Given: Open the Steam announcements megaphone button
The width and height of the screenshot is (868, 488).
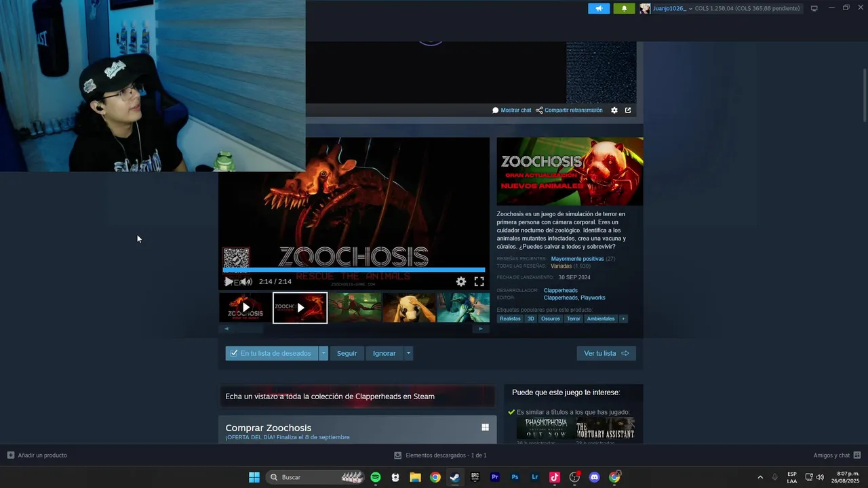Looking at the screenshot, I should click(x=599, y=8).
